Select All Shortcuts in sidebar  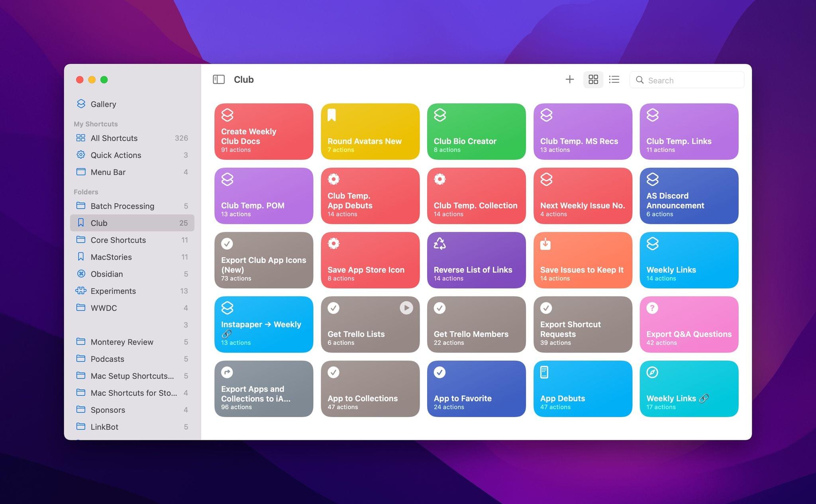[x=132, y=138]
